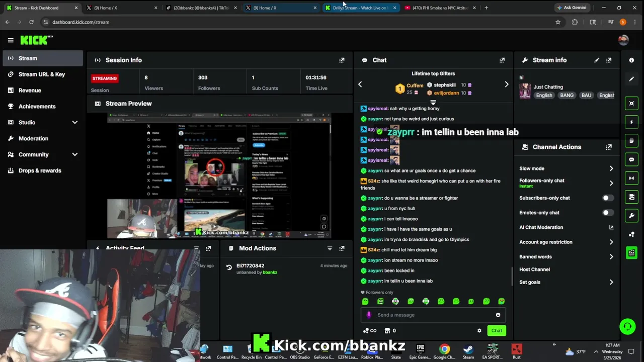644x362 pixels.
Task: Click the info icon in the right toolbar
Action: 631,60
